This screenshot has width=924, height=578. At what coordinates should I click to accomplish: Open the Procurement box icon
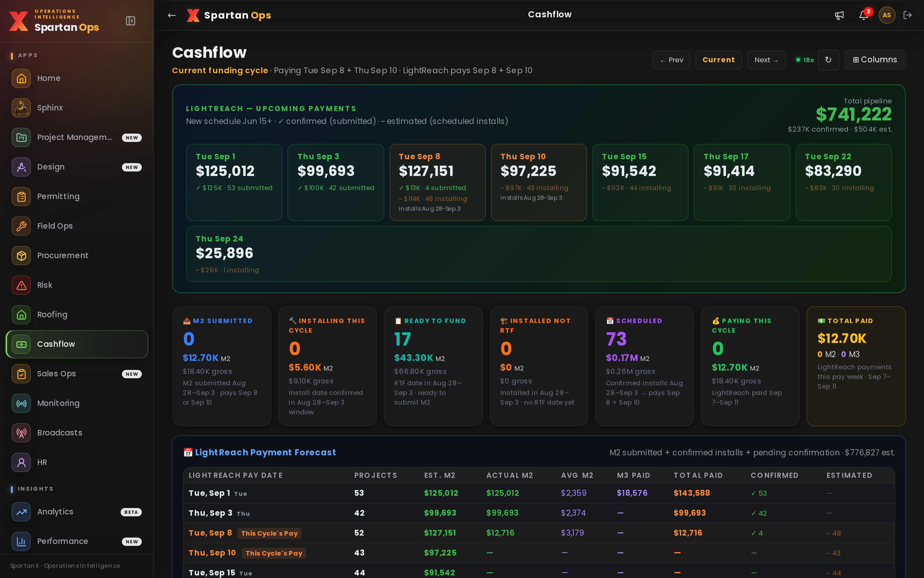21,255
